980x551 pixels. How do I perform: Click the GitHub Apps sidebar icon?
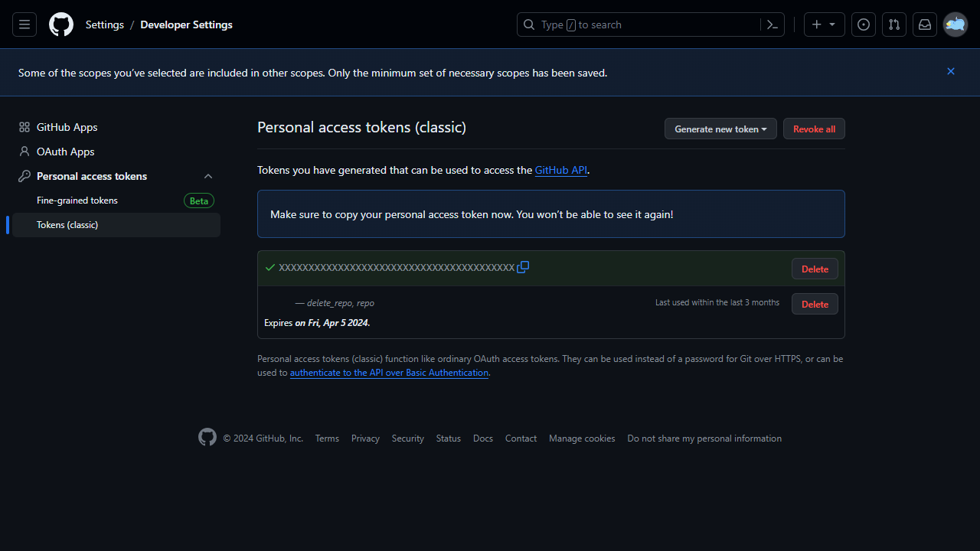click(x=24, y=126)
